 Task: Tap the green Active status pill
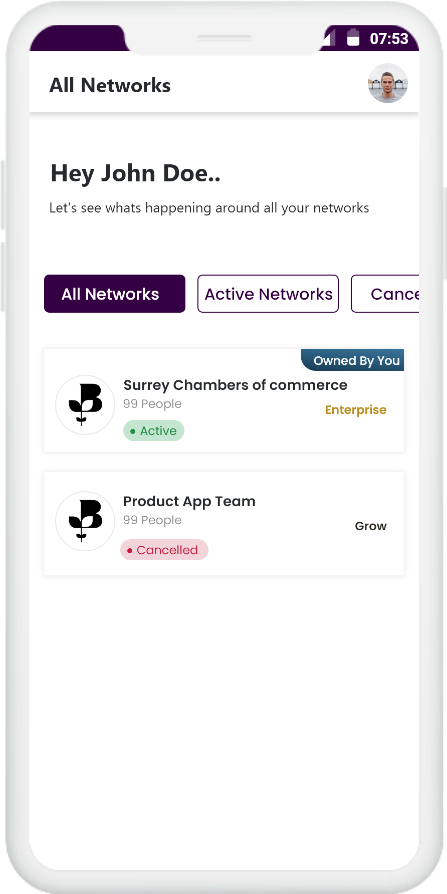click(x=153, y=431)
